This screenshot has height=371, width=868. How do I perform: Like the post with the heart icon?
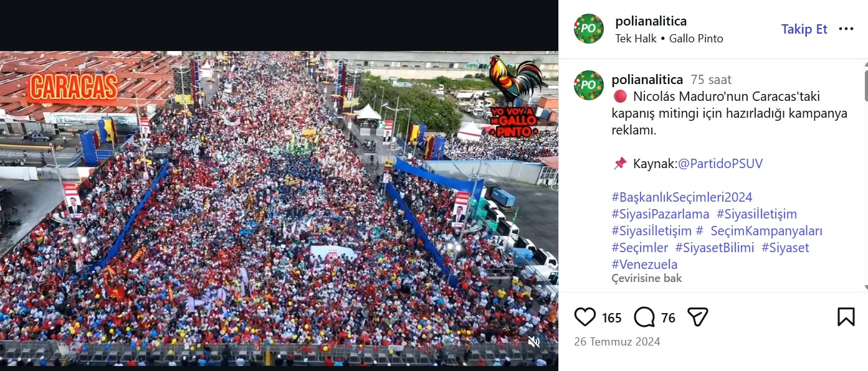(584, 317)
